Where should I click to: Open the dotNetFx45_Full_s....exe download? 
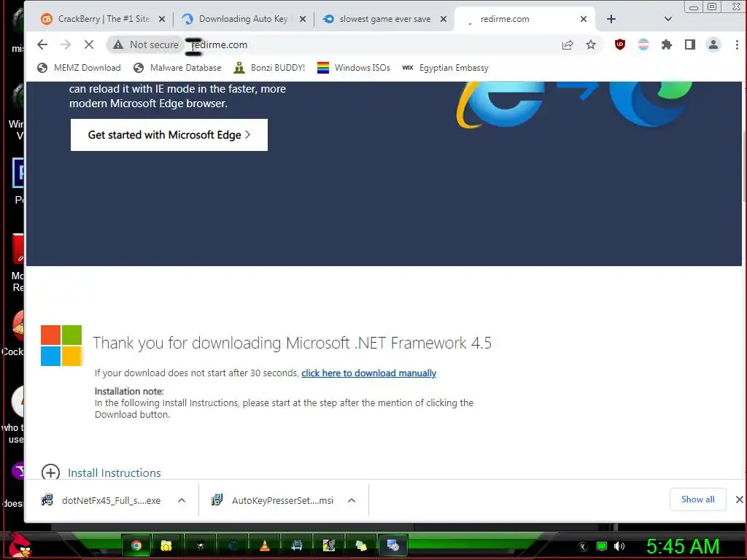[x=102, y=500]
